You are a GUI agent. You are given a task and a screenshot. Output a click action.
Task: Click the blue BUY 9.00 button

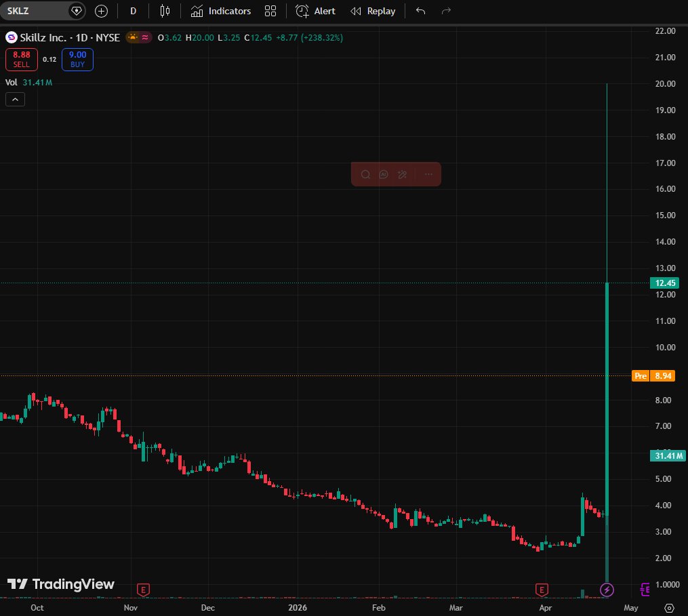point(77,60)
